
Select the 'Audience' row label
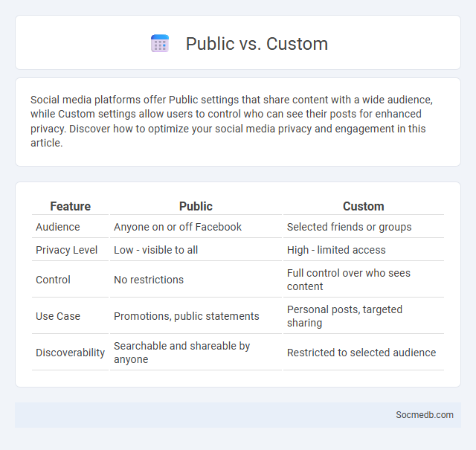pos(58,227)
